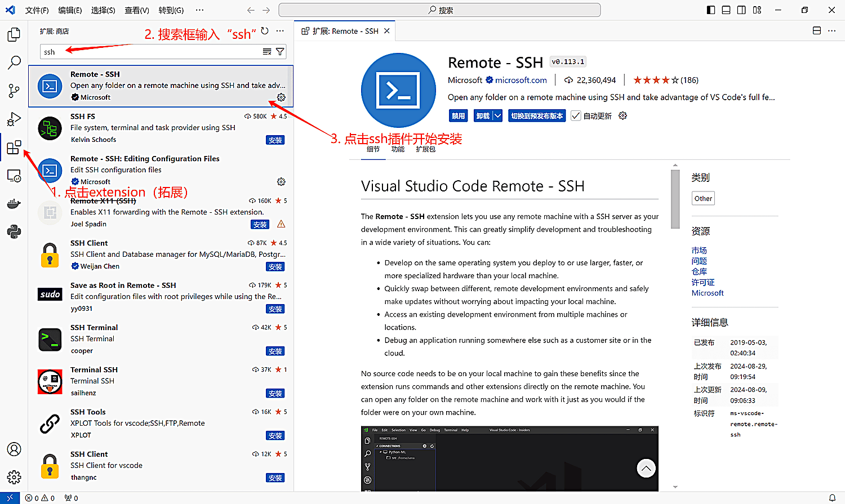
Task: Open the microsoft.com publisher link
Action: pyautogui.click(x=521, y=80)
